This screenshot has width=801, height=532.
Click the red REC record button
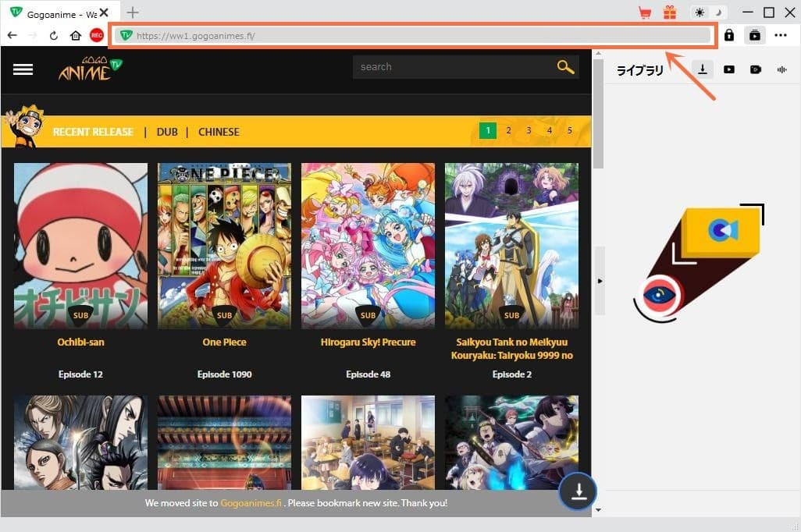click(x=97, y=35)
